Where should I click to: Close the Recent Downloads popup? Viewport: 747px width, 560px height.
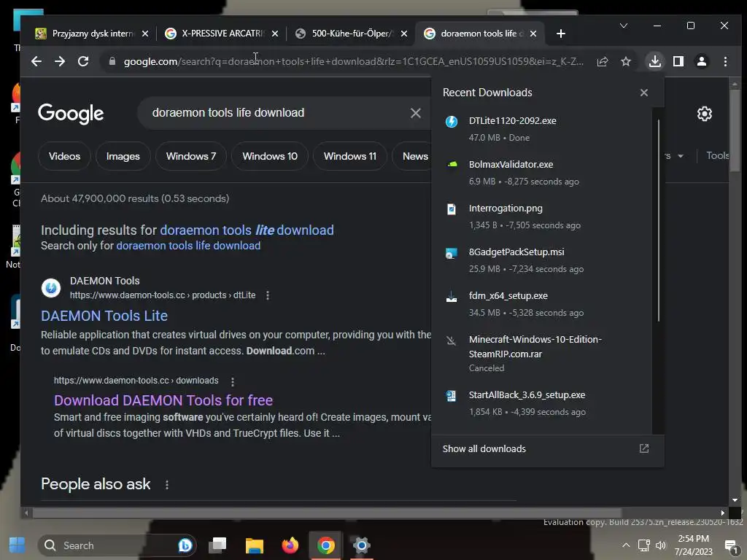pos(644,93)
